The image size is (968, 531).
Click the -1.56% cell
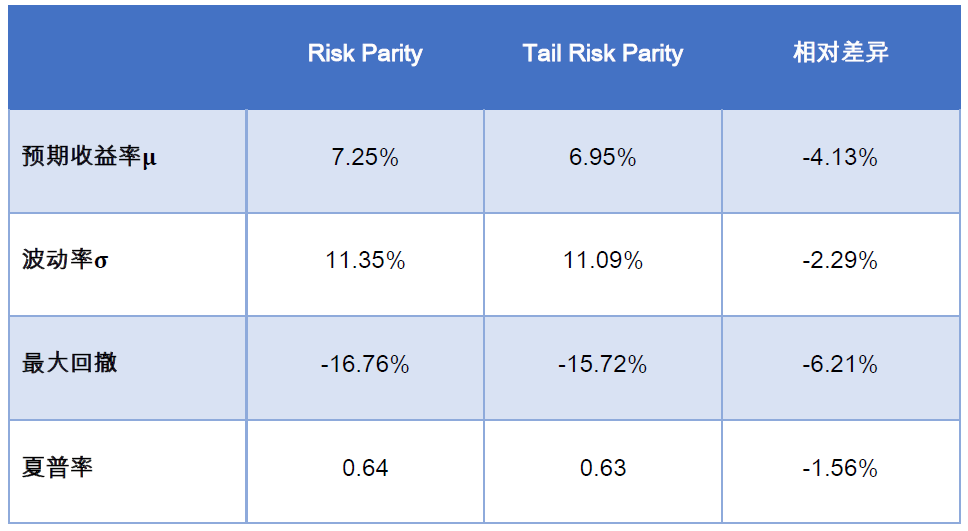(x=840, y=468)
